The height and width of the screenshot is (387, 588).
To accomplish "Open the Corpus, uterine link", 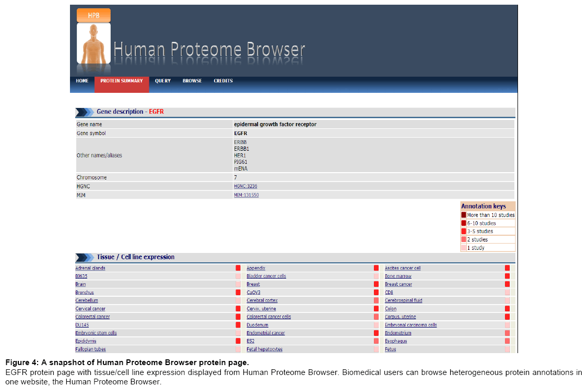I will click(401, 317).
